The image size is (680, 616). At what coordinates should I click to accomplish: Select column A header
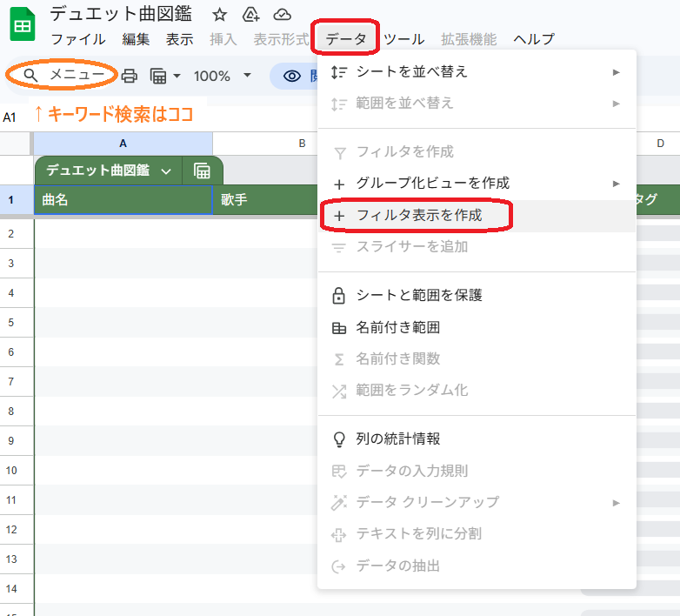[x=123, y=144]
